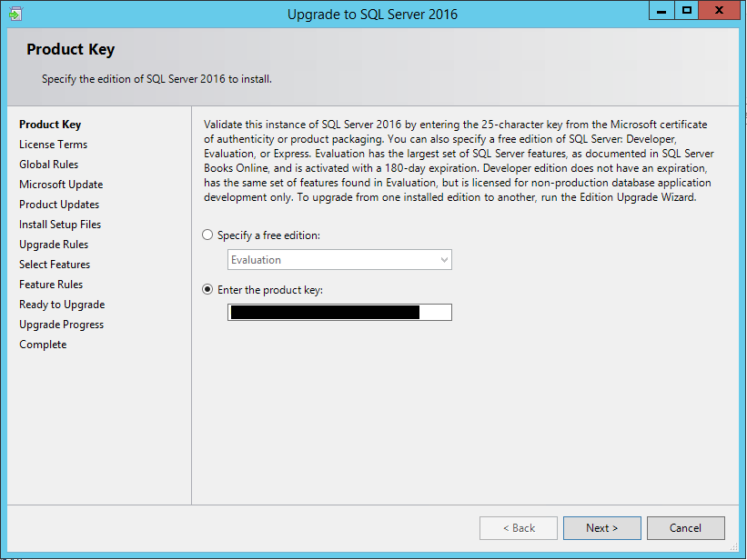Viewport: 747px width, 560px height.
Task: Open the Upgrade Rules step
Action: [53, 244]
